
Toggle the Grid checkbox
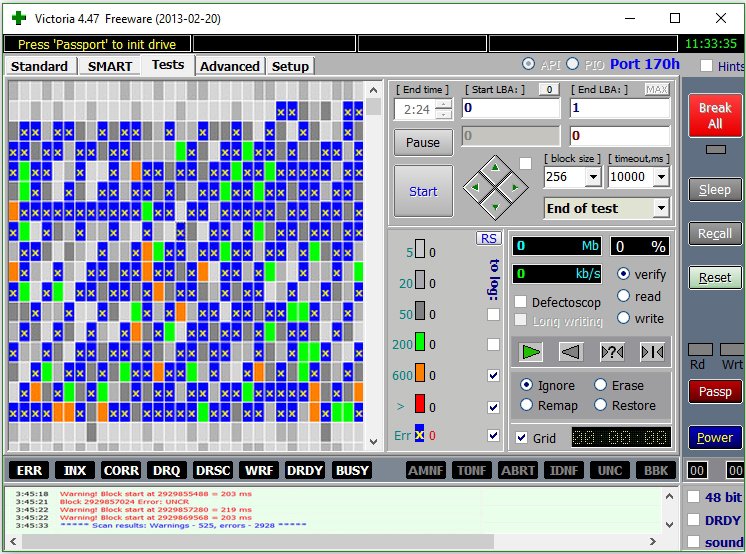tap(521, 438)
